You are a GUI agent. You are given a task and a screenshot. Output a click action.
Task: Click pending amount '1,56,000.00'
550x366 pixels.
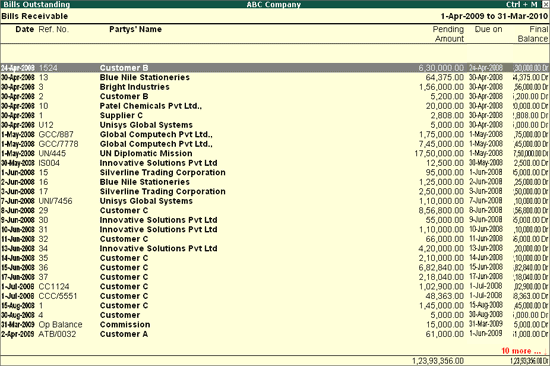point(441,87)
